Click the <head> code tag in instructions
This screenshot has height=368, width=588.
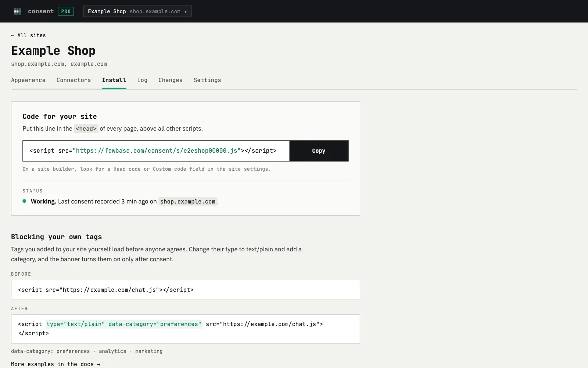coord(86,128)
